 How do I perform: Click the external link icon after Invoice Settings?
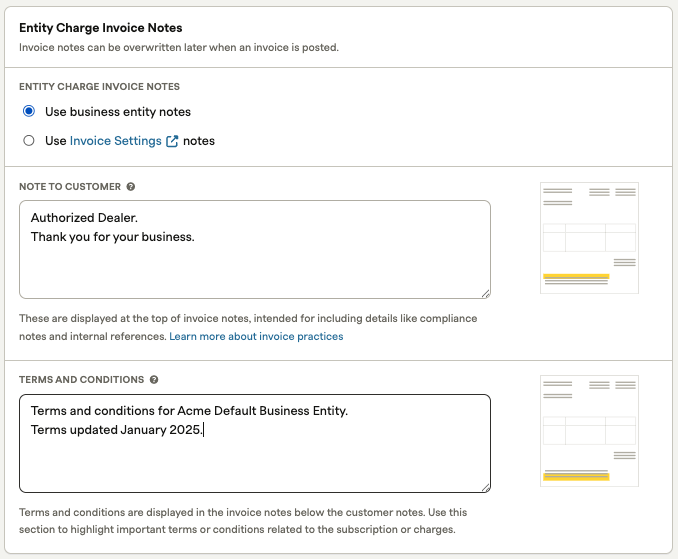pyautogui.click(x=172, y=141)
